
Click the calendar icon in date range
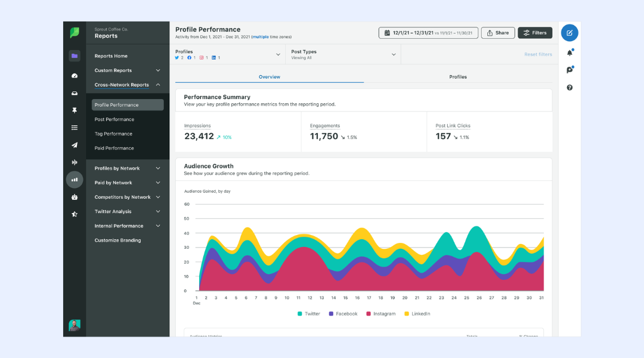[387, 33]
